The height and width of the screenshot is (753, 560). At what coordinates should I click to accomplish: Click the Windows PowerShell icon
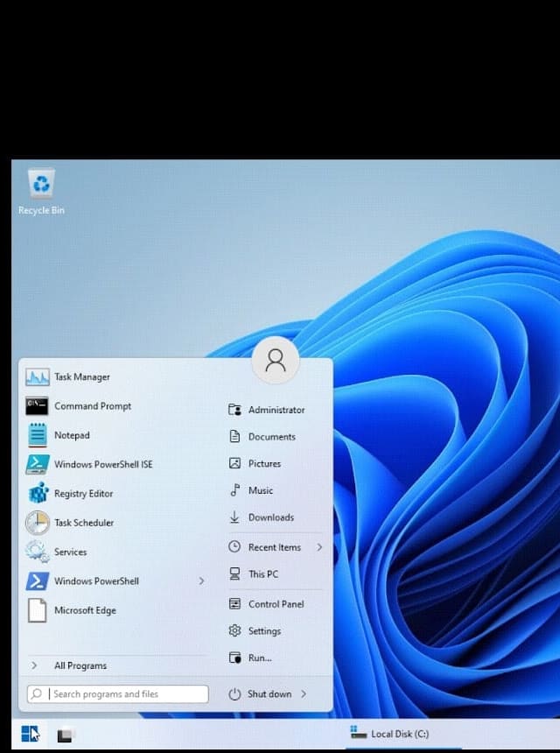(37, 581)
